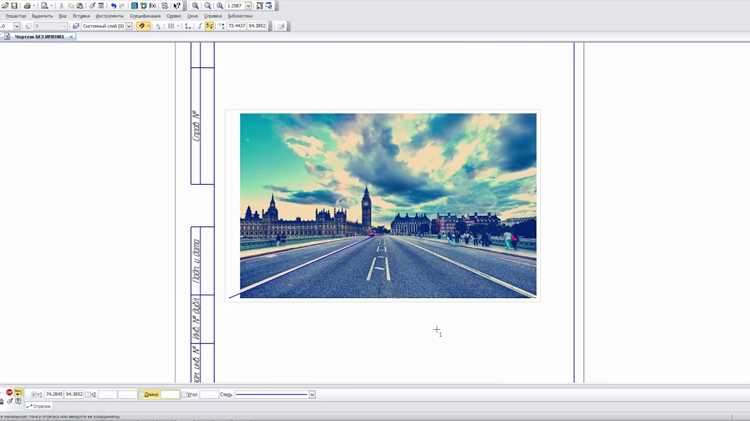Open the layers icon beside the layer box
This screenshot has width=750, height=421.
pos(76,26)
